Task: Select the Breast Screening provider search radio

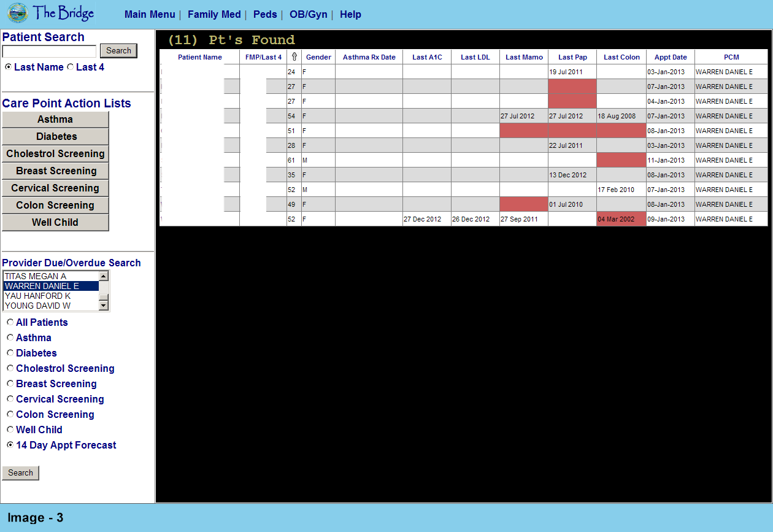Action: pyautogui.click(x=10, y=384)
